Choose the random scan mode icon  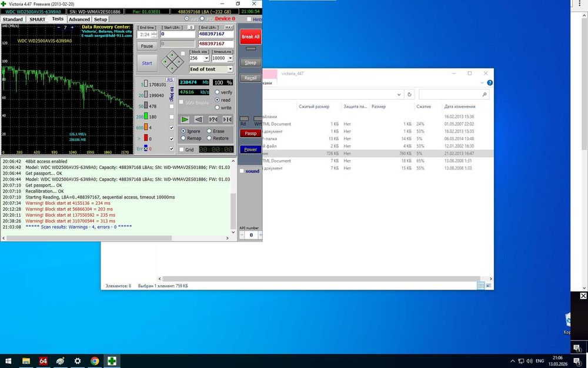pyautogui.click(x=213, y=120)
